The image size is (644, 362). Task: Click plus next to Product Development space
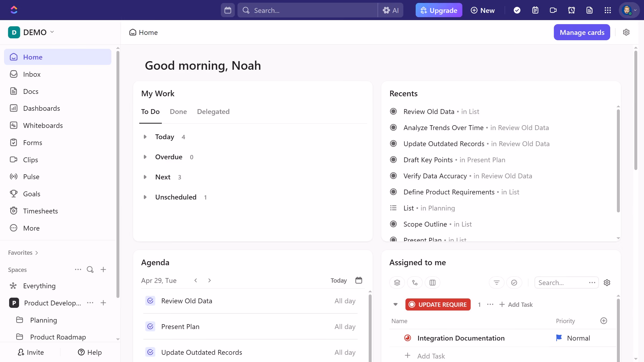coord(103,303)
